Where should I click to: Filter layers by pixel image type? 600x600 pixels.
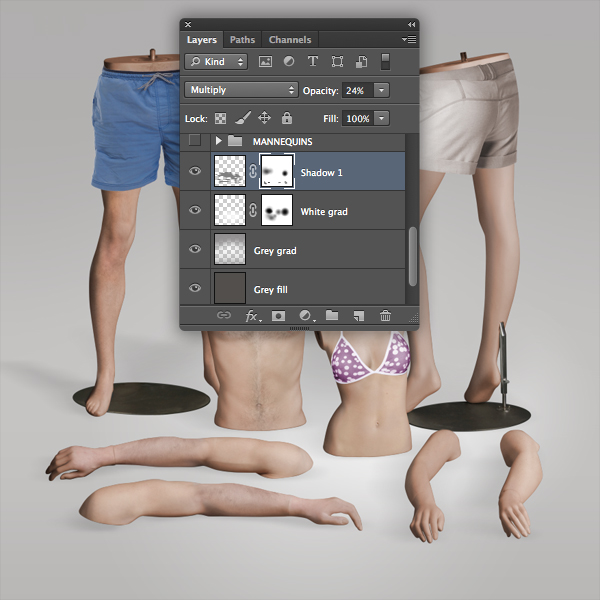[265, 62]
